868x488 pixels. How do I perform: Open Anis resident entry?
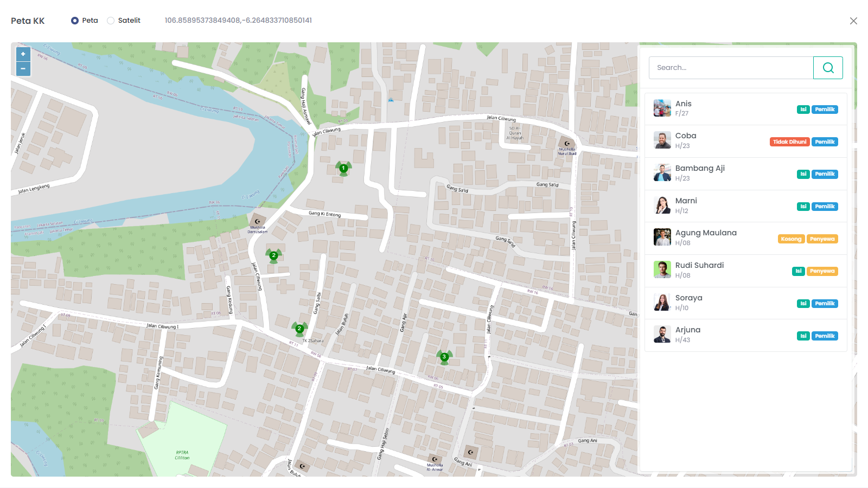pyautogui.click(x=684, y=108)
